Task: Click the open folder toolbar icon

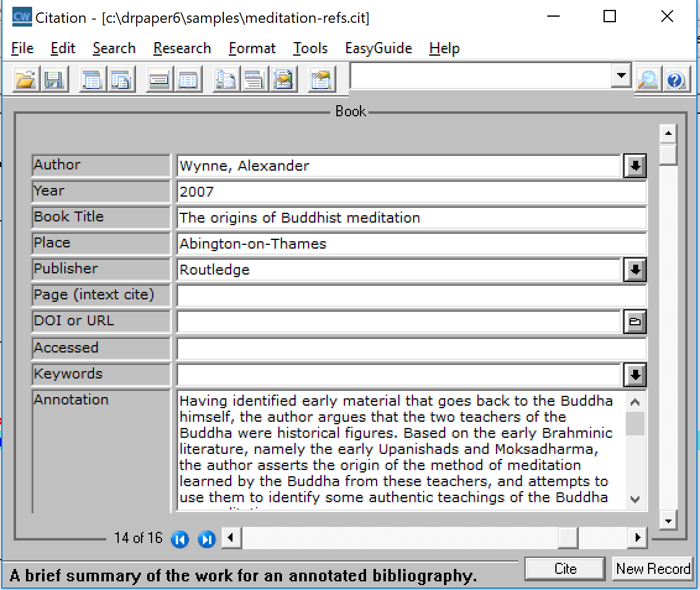Action: [25, 80]
